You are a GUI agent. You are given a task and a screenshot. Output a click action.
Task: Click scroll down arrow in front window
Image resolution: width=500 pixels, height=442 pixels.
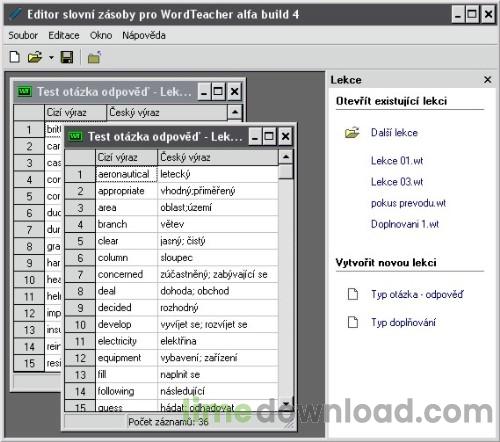point(286,403)
